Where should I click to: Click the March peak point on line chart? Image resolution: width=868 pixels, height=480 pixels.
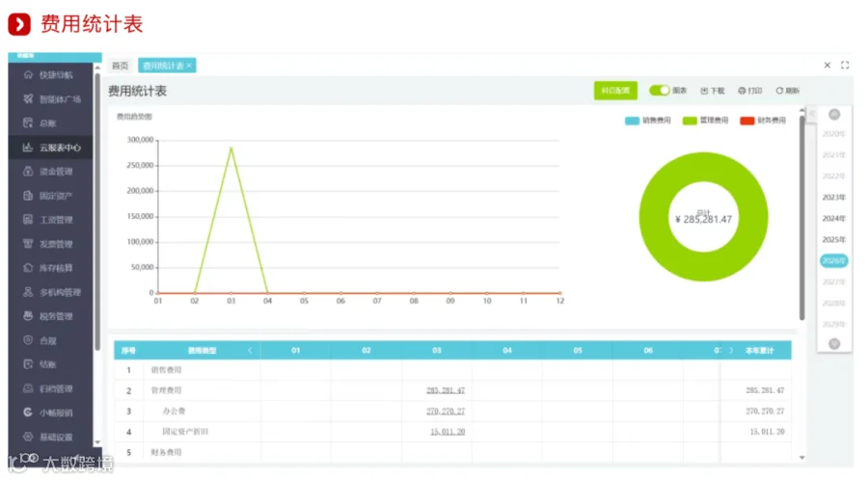(231, 147)
